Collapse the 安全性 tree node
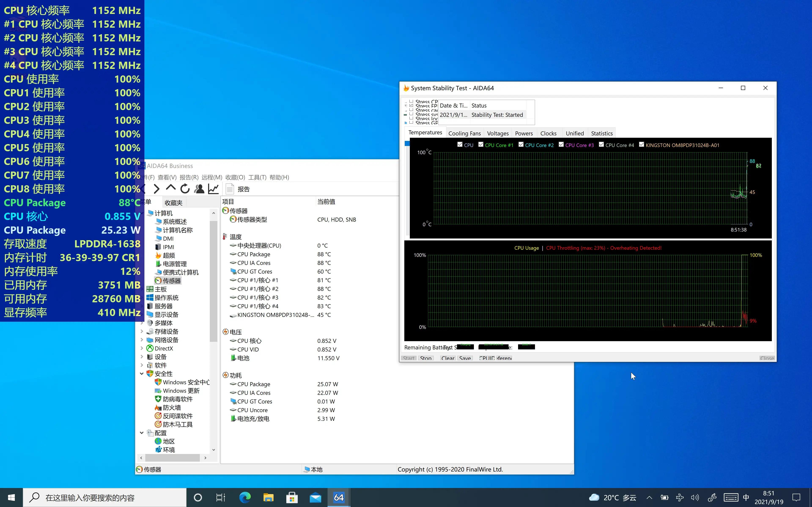The width and height of the screenshot is (812, 507). (142, 373)
